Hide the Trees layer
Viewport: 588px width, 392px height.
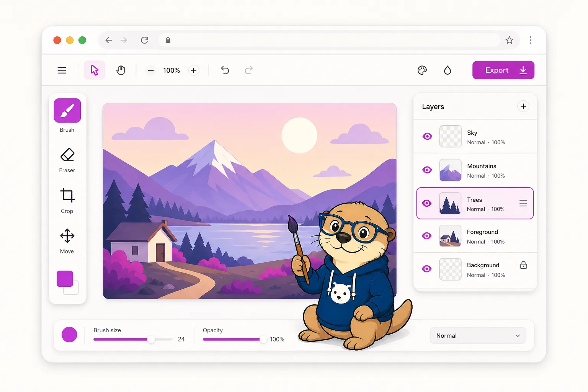(427, 203)
